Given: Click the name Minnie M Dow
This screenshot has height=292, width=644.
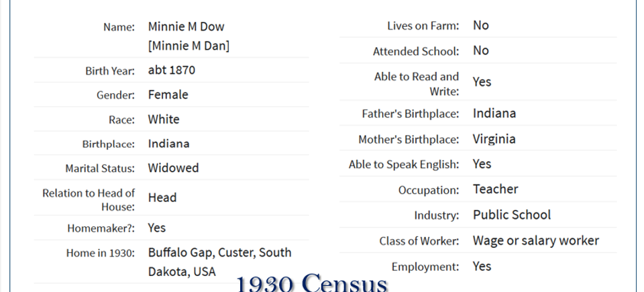Looking at the screenshot, I should coord(186,27).
